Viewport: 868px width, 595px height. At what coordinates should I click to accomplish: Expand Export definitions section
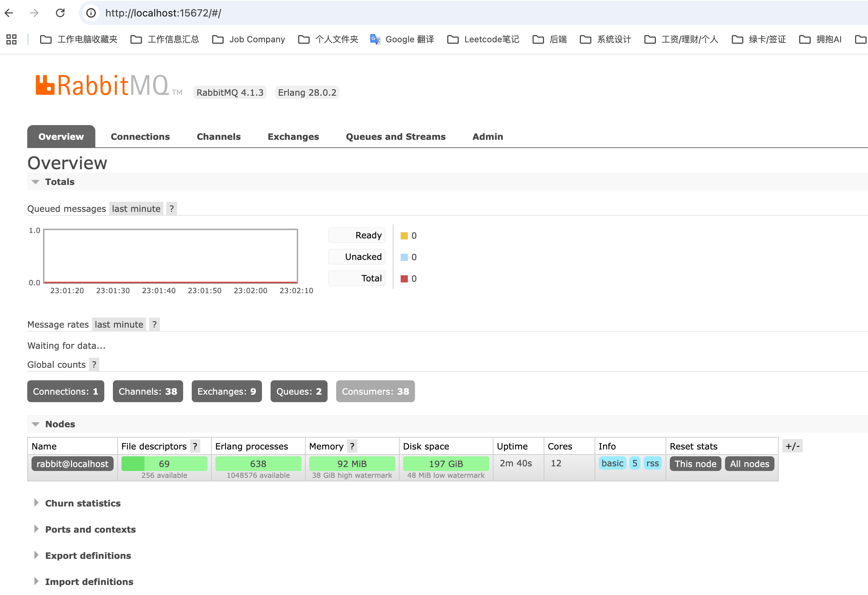click(x=88, y=556)
